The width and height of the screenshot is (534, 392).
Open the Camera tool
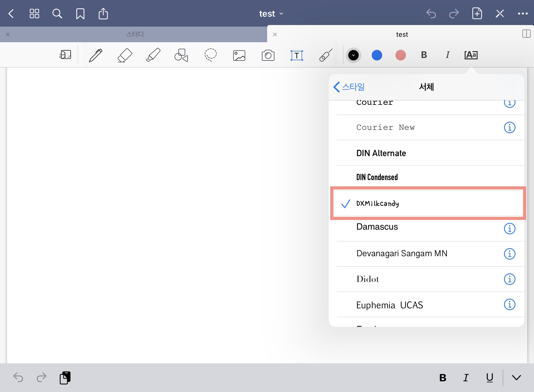268,55
